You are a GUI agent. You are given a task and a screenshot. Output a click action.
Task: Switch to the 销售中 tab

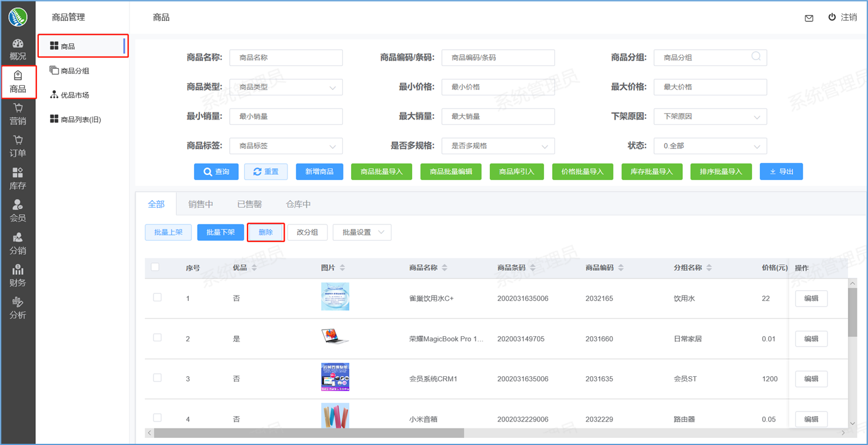point(201,204)
